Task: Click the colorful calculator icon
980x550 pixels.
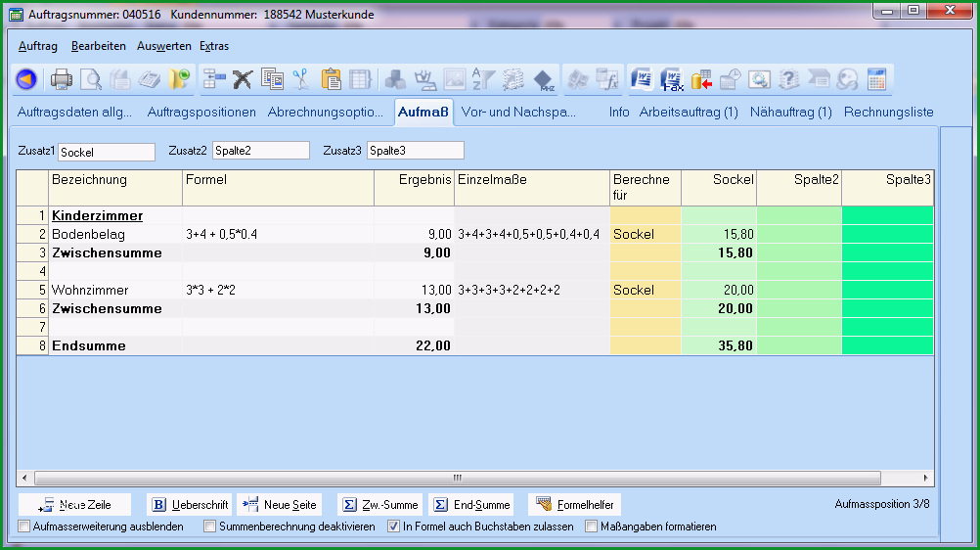Action: point(877,79)
